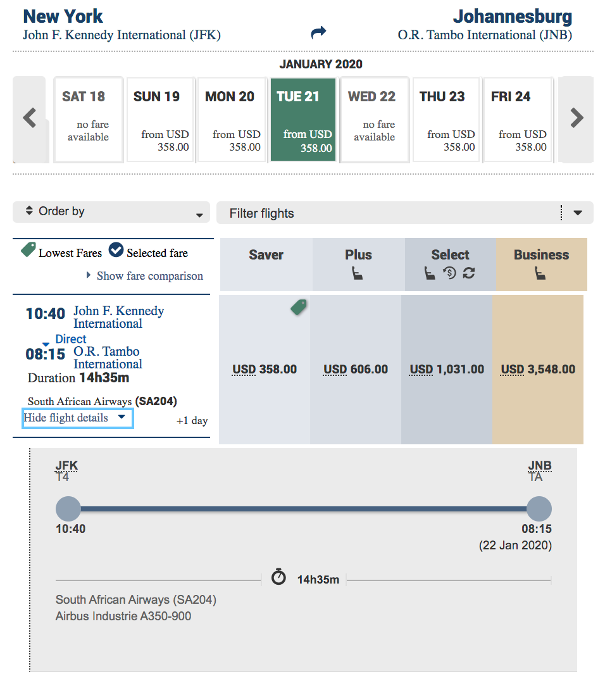
Task: Click the lowest fare green tag icon
Action: coord(298,308)
